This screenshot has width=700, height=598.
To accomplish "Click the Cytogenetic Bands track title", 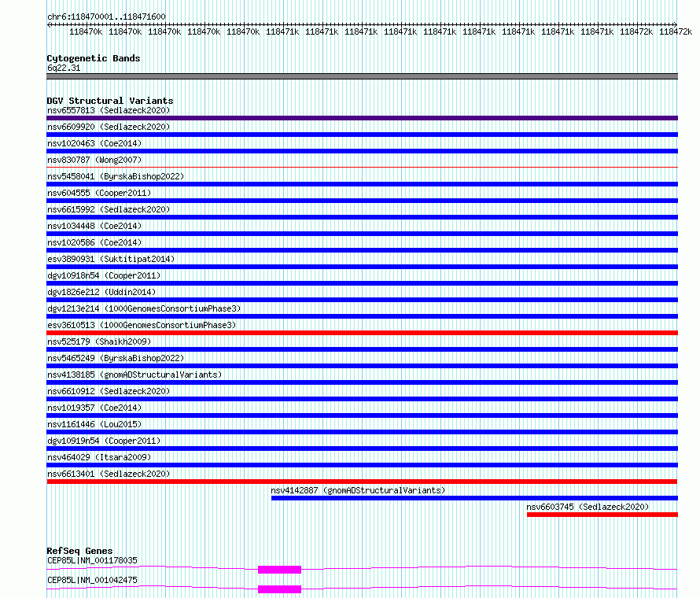I will 94,58.
